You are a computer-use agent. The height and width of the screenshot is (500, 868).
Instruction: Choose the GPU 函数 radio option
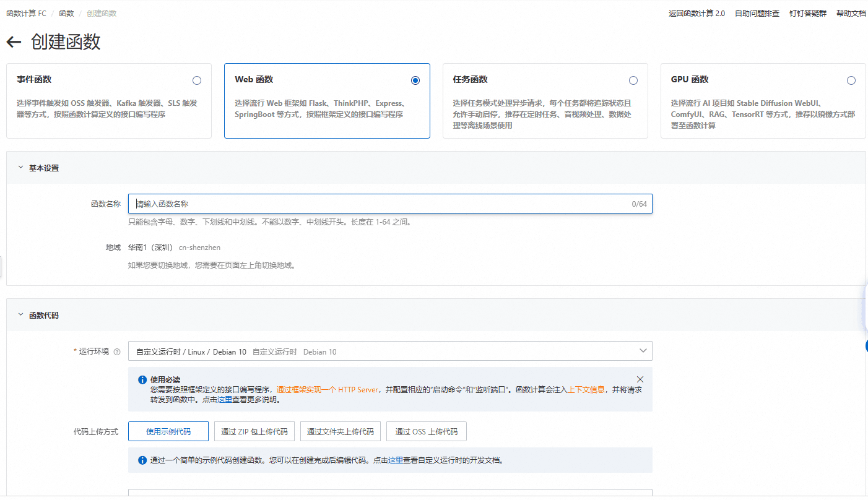pyautogui.click(x=851, y=80)
